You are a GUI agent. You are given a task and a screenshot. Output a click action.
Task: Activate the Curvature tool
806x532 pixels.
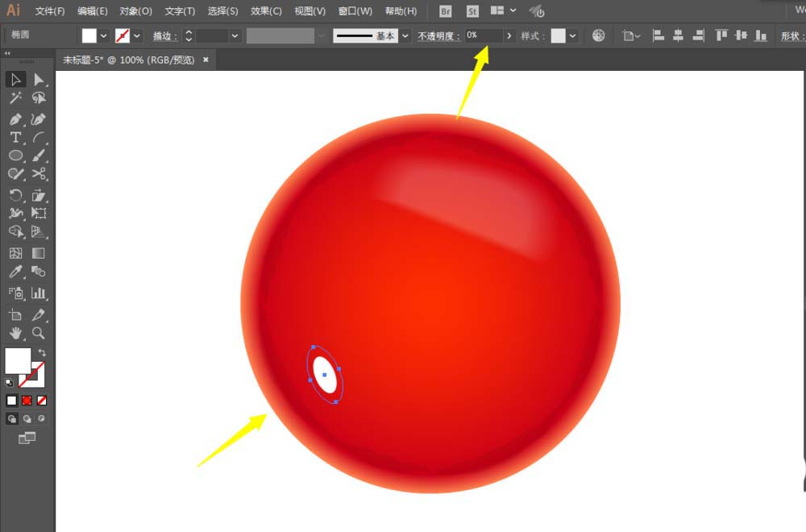coord(39,119)
